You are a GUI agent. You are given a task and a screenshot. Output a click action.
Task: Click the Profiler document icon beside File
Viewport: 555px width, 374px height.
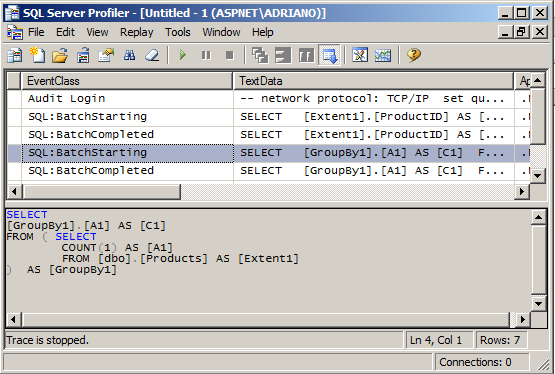click(x=15, y=32)
